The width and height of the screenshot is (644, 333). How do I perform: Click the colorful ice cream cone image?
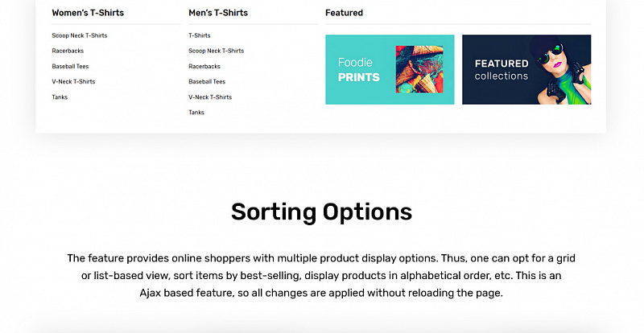click(x=419, y=69)
